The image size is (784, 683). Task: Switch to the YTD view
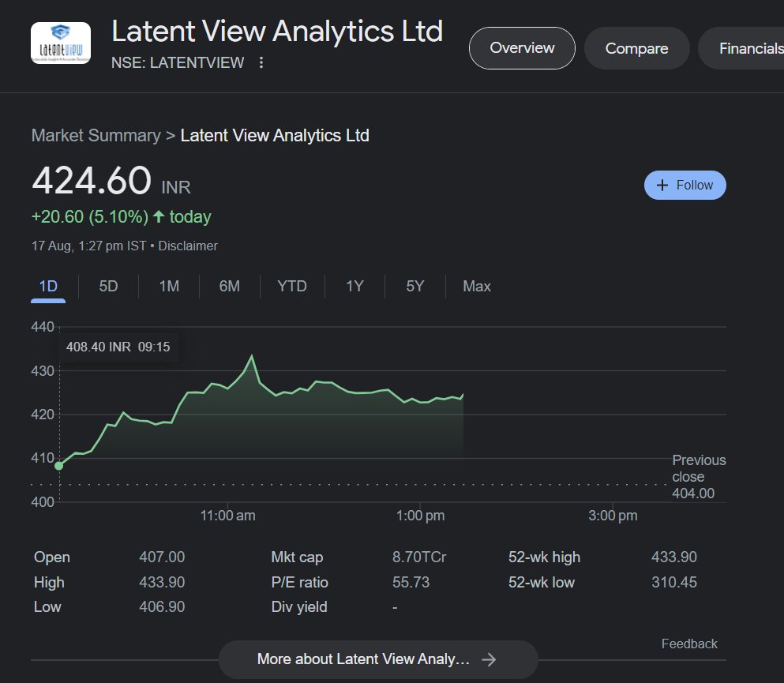(291, 286)
